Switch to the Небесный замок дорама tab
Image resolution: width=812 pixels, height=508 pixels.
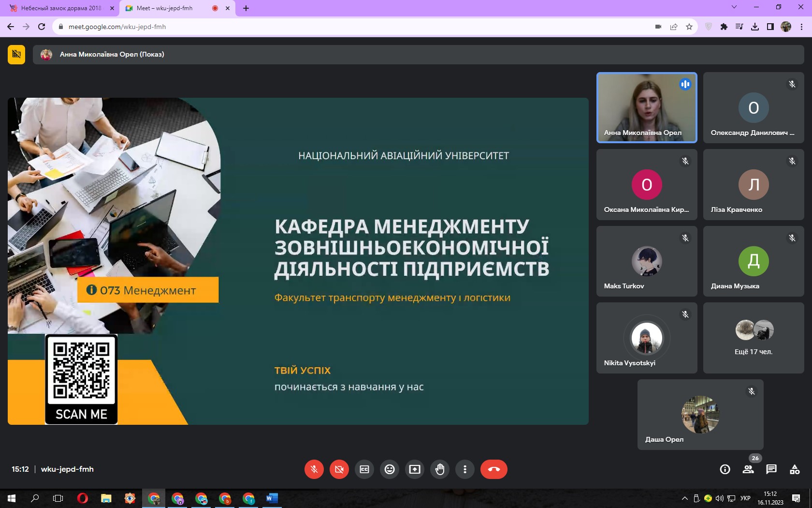61,8
